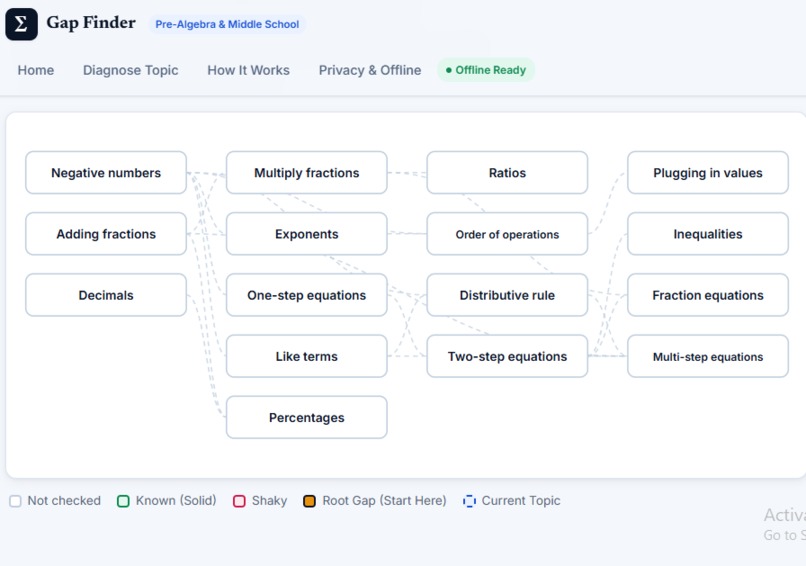Click the 'Not checked' legend label
Image resolution: width=806 pixels, height=566 pixels.
64,501
